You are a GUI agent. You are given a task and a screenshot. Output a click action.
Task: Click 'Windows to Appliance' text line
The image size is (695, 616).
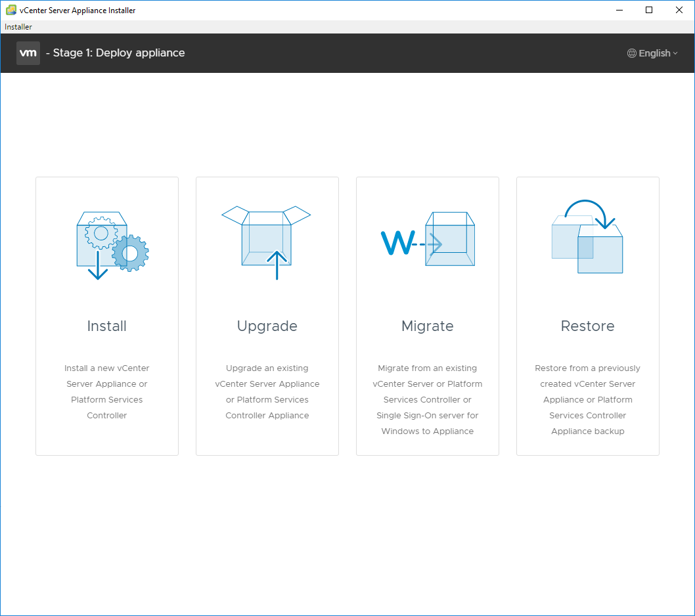(427, 431)
